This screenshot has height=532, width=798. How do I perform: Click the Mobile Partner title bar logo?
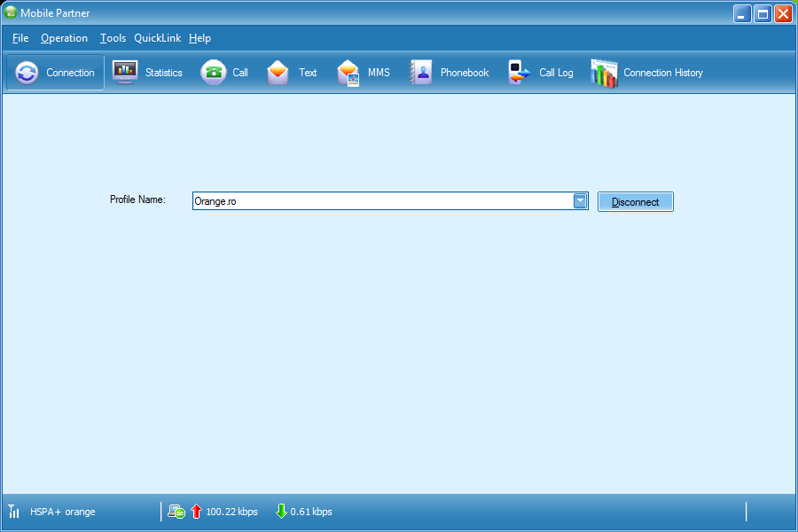[10, 12]
